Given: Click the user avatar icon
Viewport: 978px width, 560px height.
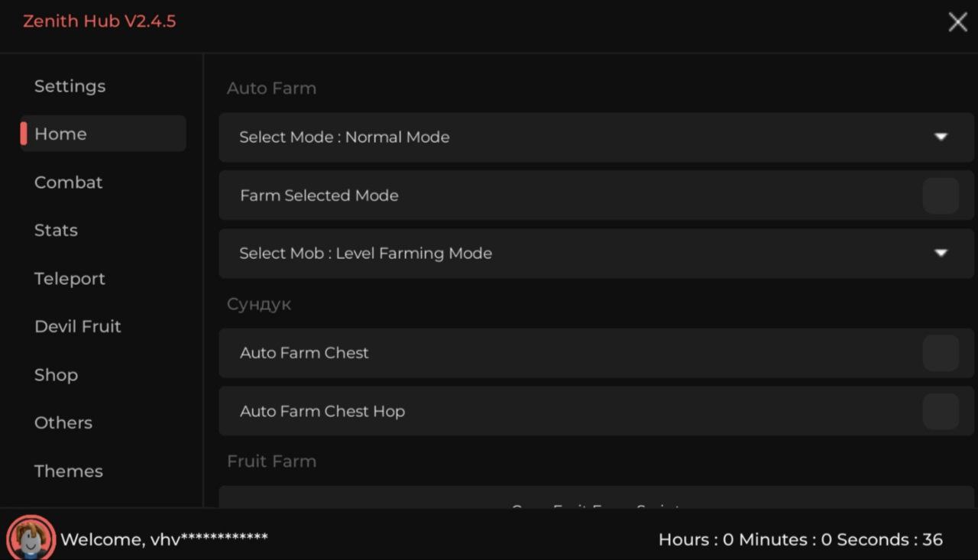Looking at the screenshot, I should pos(31,538).
